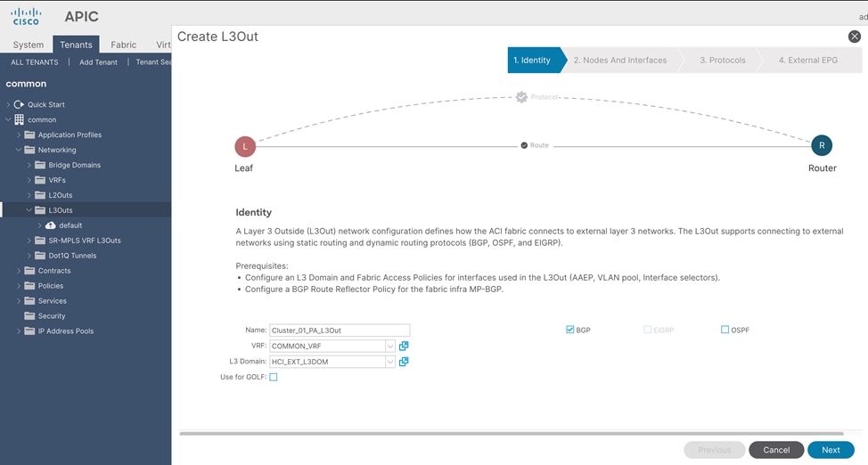Enable the OSPF checkbox

725,330
